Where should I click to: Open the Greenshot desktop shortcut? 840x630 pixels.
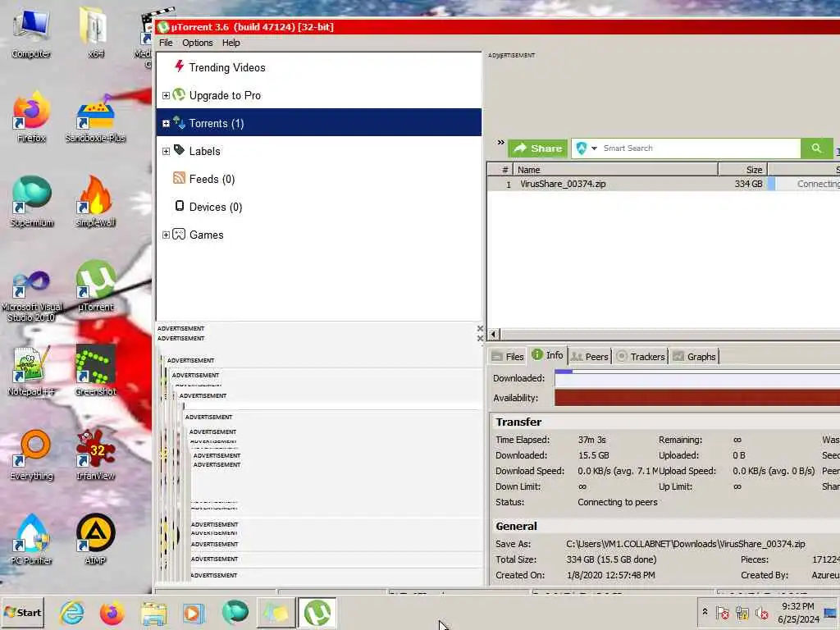pyautogui.click(x=95, y=371)
